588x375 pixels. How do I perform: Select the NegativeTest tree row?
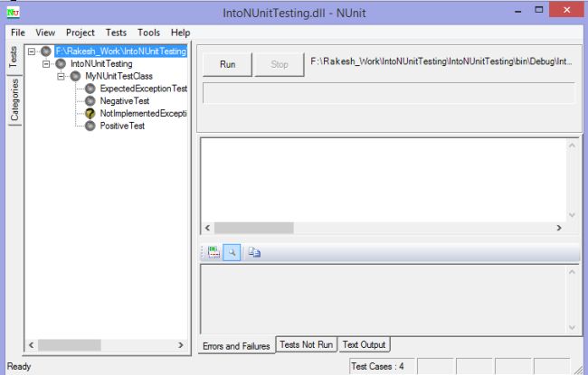click(125, 101)
